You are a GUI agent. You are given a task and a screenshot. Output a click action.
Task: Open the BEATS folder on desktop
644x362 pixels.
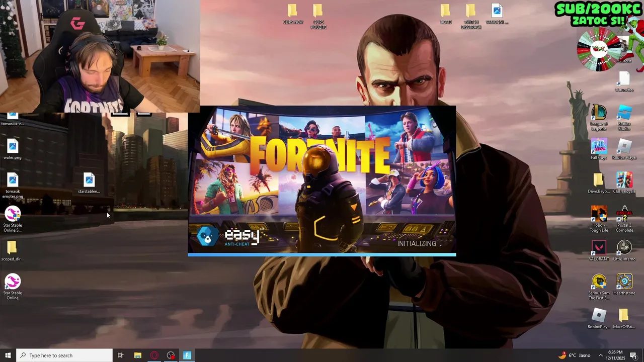click(445, 14)
